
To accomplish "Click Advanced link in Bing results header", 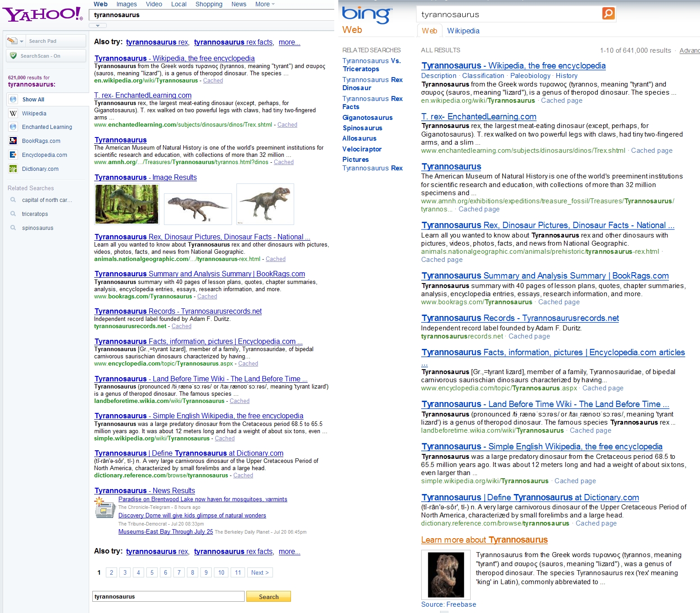I will [690, 50].
